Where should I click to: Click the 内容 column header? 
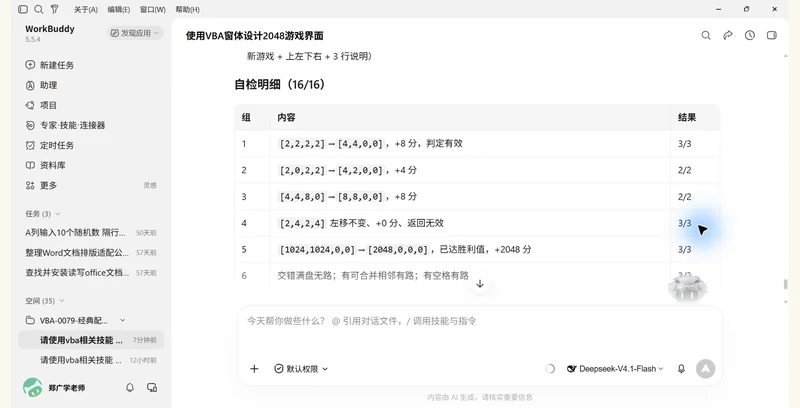[286, 117]
